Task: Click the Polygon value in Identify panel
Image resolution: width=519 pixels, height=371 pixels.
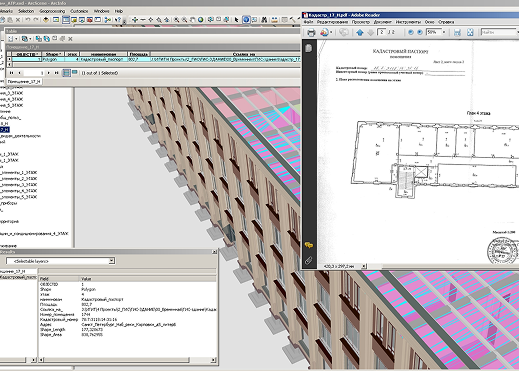Action: pyautogui.click(x=88, y=289)
